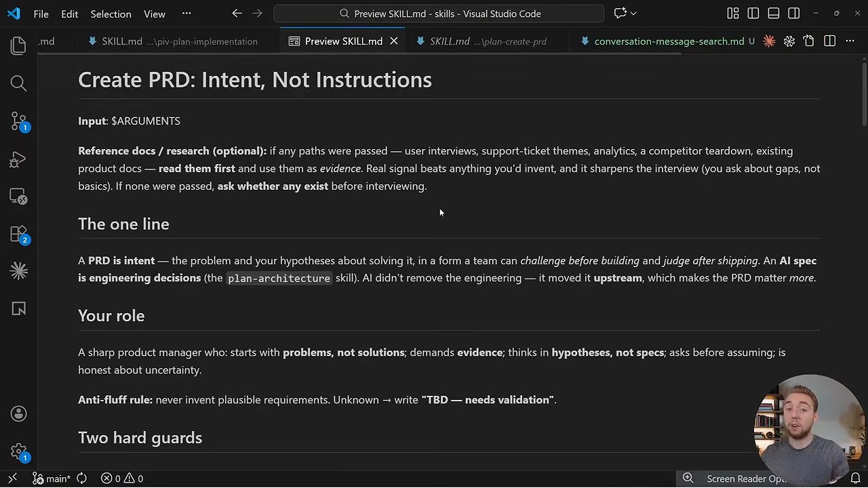The height and width of the screenshot is (488, 868).
Task: Open the additional menus ellipsis after View
Action: [186, 14]
